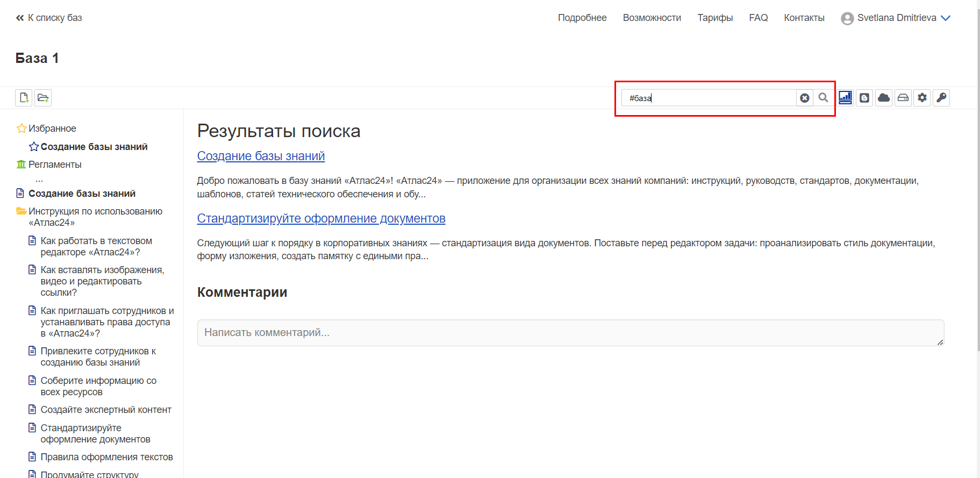This screenshot has height=478, width=980.
Task: Expand the Регламенты ellipsis item
Action: [x=39, y=180]
